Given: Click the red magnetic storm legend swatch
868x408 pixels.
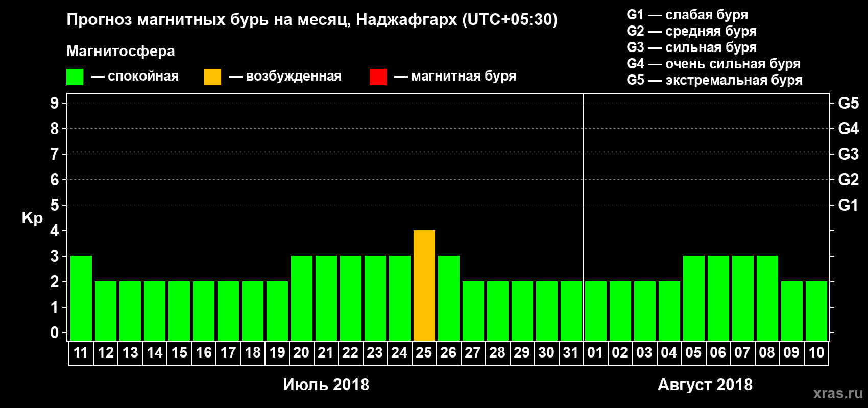Looking at the screenshot, I should [378, 77].
